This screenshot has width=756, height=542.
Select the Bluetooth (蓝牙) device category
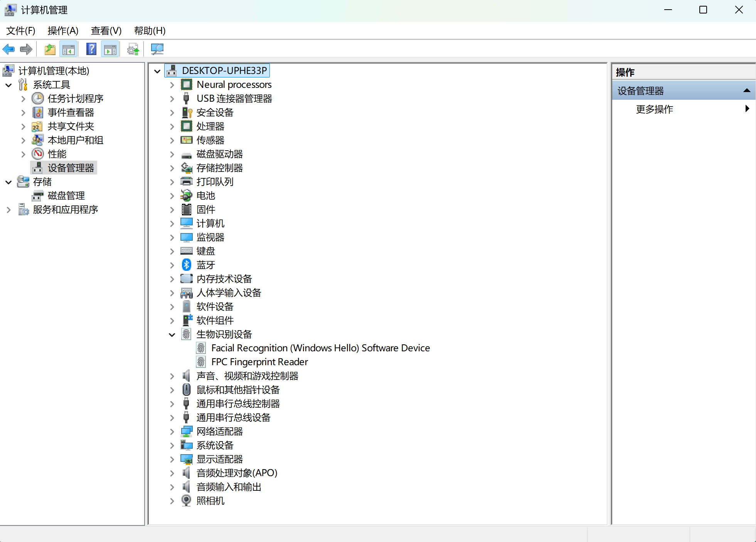[205, 265]
